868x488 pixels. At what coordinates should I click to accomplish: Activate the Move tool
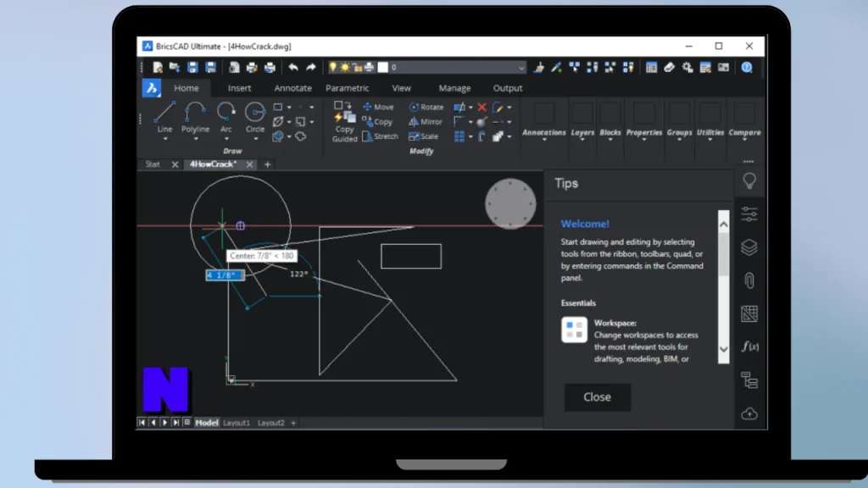[378, 107]
